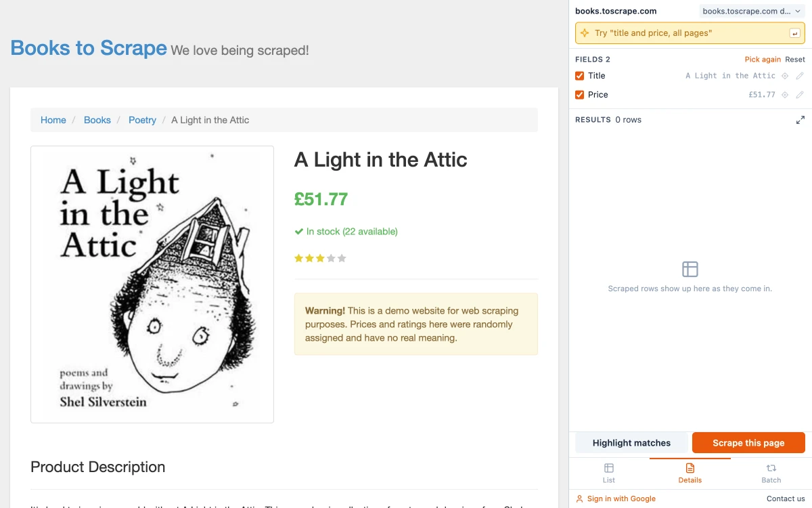
Task: Click the 'FIELDS 2' header label
Action: (x=593, y=60)
